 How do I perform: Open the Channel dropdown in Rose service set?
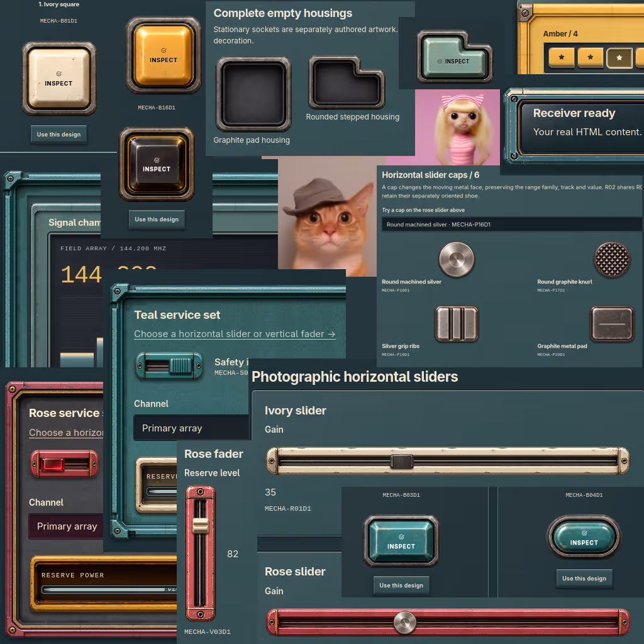pos(65,526)
